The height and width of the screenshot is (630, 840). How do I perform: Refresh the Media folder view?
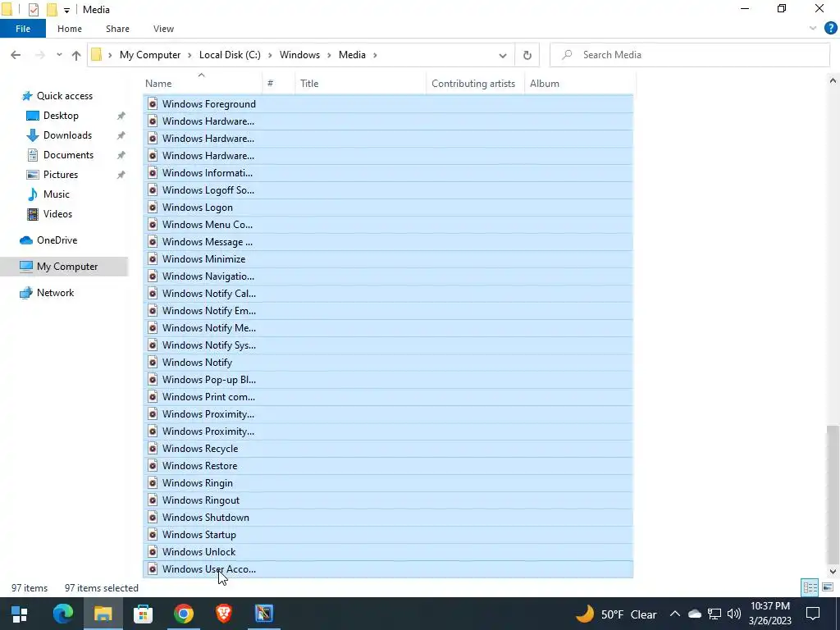tap(527, 55)
